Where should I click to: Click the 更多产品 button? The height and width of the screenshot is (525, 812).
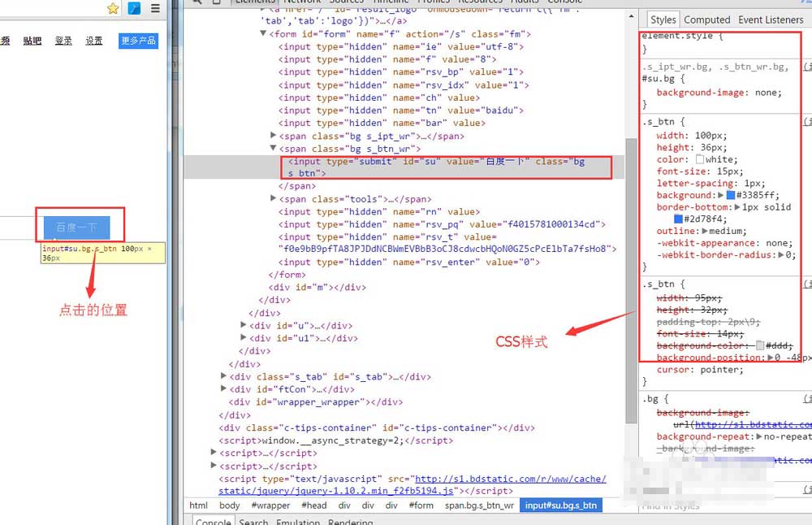coord(138,41)
